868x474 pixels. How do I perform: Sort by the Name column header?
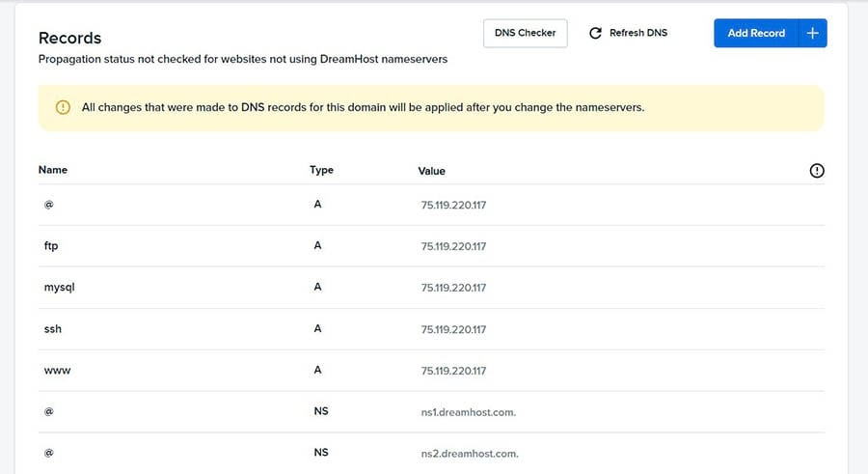[x=53, y=170]
